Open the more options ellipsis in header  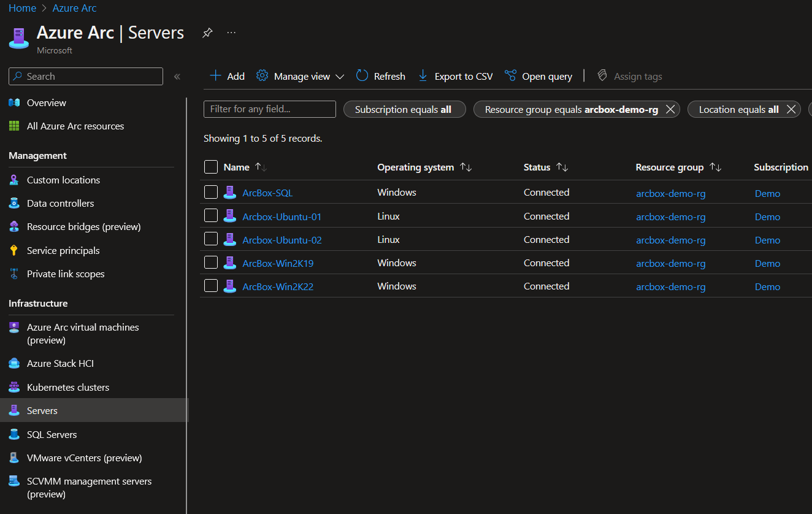[x=231, y=33]
